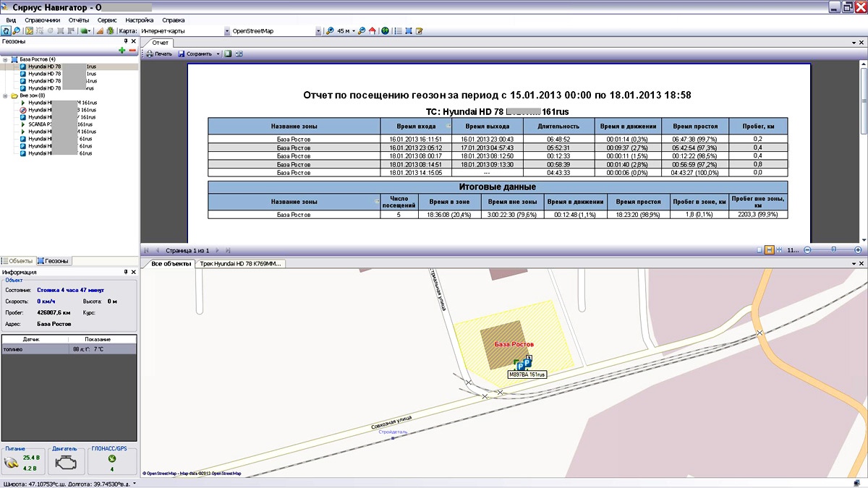Viewport: 868px width, 488px height.
Task: Open the OpenStreetMap map source dropdown
Action: click(318, 31)
